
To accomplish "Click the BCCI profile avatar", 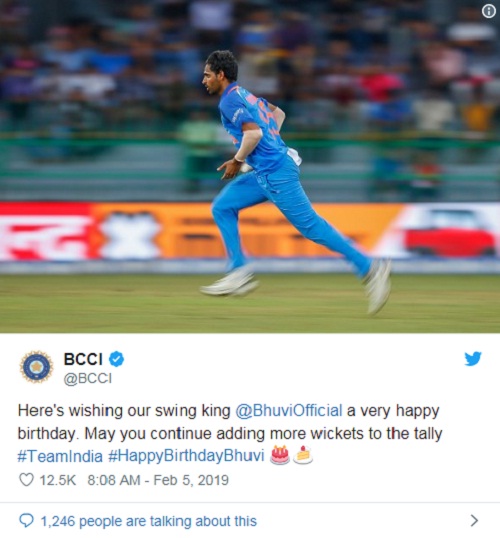I will coord(36,366).
